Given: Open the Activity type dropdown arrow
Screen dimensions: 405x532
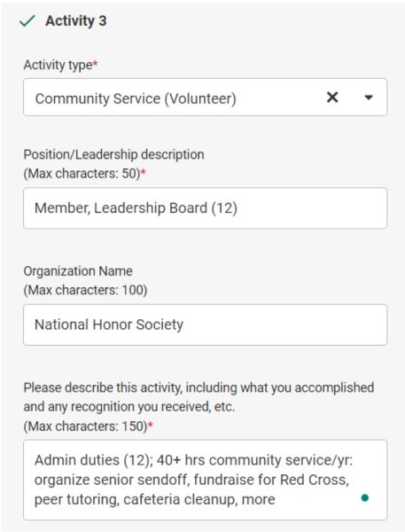Looking at the screenshot, I should (369, 98).
